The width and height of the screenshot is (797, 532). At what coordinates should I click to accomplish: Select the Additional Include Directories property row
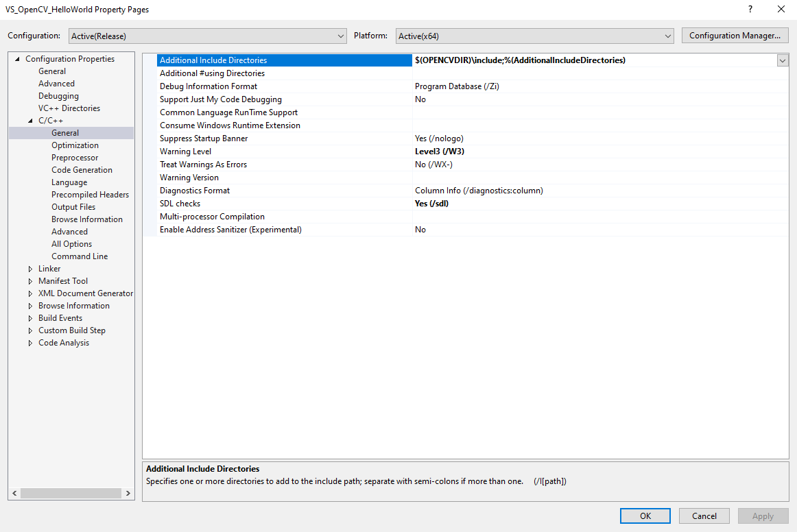[285, 60]
